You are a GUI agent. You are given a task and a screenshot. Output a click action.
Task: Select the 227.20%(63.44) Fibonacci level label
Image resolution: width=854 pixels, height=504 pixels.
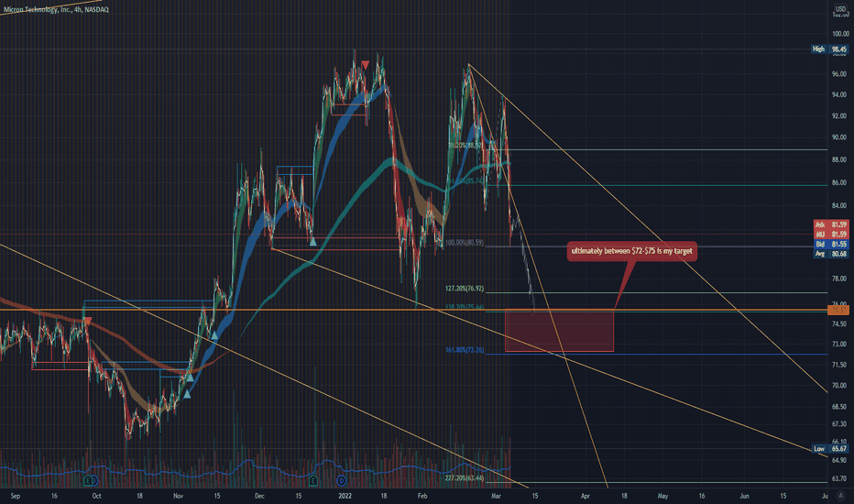coord(465,478)
